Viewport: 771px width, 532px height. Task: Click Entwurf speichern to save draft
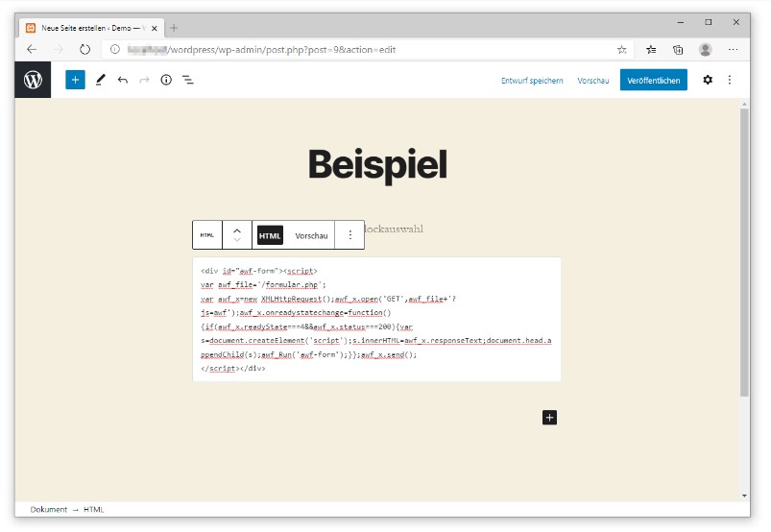pyautogui.click(x=532, y=81)
